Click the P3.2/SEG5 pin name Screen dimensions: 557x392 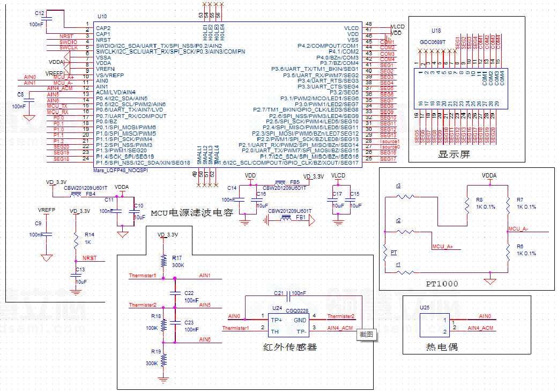(x=344, y=92)
